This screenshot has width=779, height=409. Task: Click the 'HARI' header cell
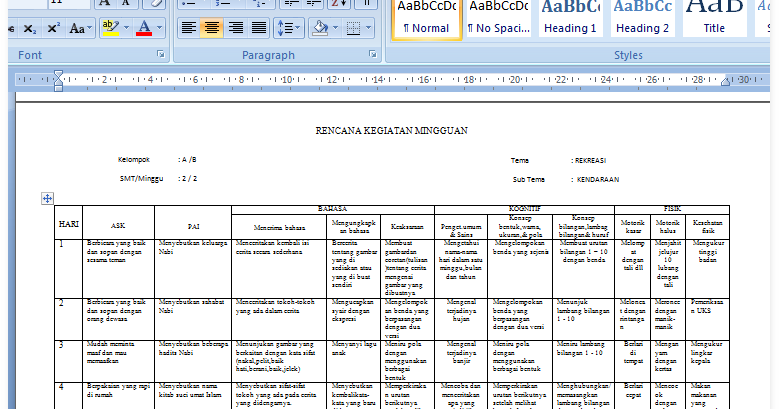click(69, 224)
